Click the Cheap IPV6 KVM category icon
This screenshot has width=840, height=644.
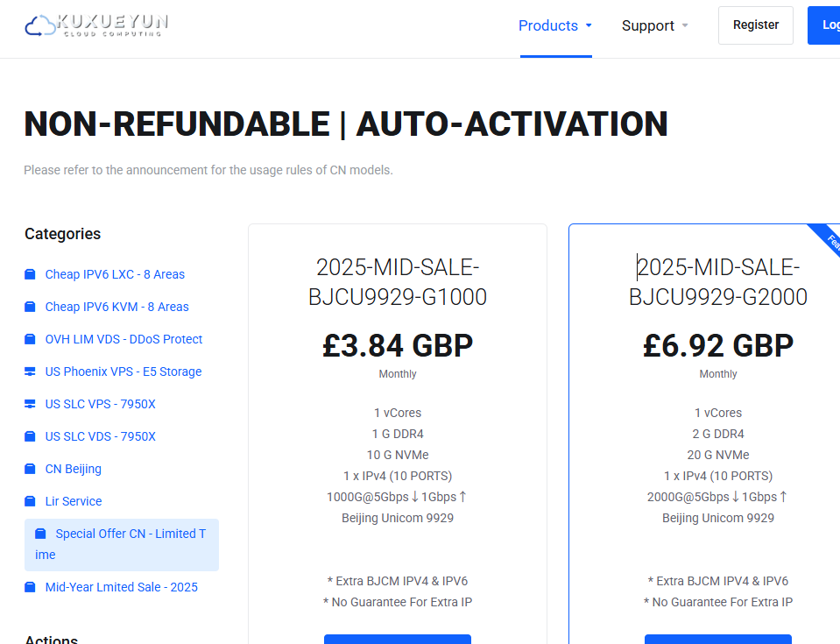(30, 307)
